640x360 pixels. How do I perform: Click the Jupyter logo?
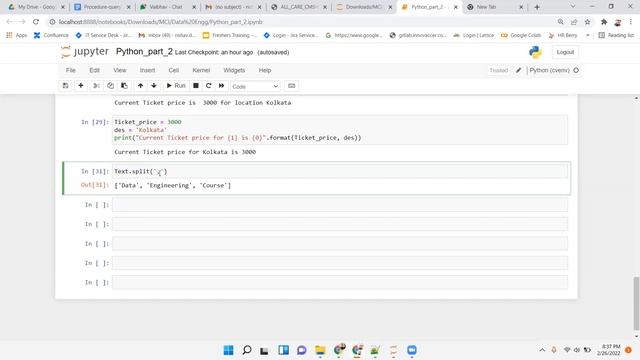(x=84, y=52)
